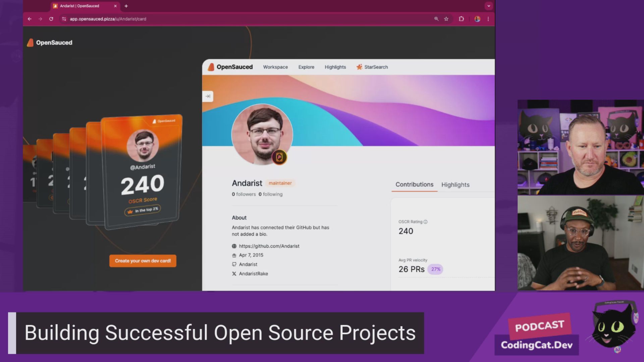Click OSCR Rating info icon

click(425, 222)
